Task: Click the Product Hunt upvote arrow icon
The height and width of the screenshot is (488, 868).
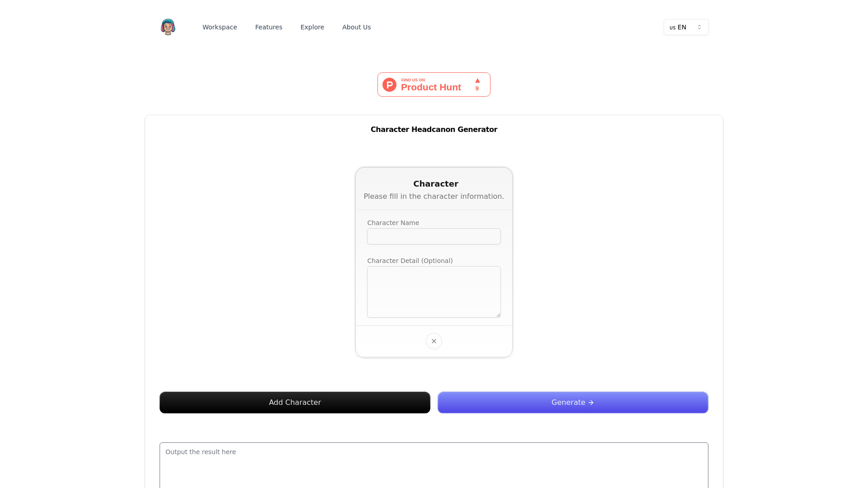Action: [477, 80]
